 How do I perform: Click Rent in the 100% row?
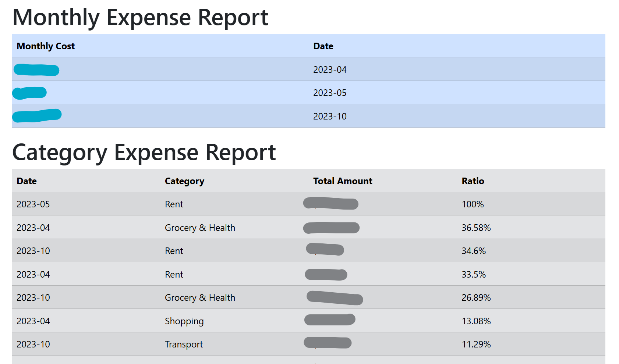[174, 204]
